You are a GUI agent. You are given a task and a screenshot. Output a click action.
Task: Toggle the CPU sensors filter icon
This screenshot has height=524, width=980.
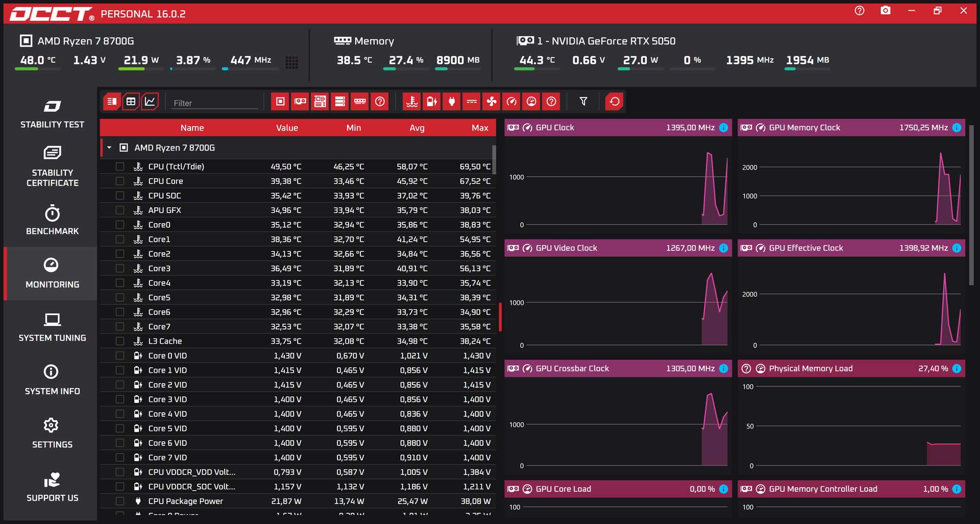pyautogui.click(x=280, y=102)
